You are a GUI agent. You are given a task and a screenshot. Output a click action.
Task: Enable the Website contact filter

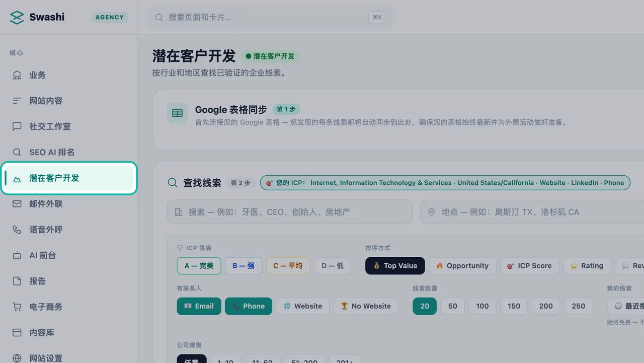(303, 306)
